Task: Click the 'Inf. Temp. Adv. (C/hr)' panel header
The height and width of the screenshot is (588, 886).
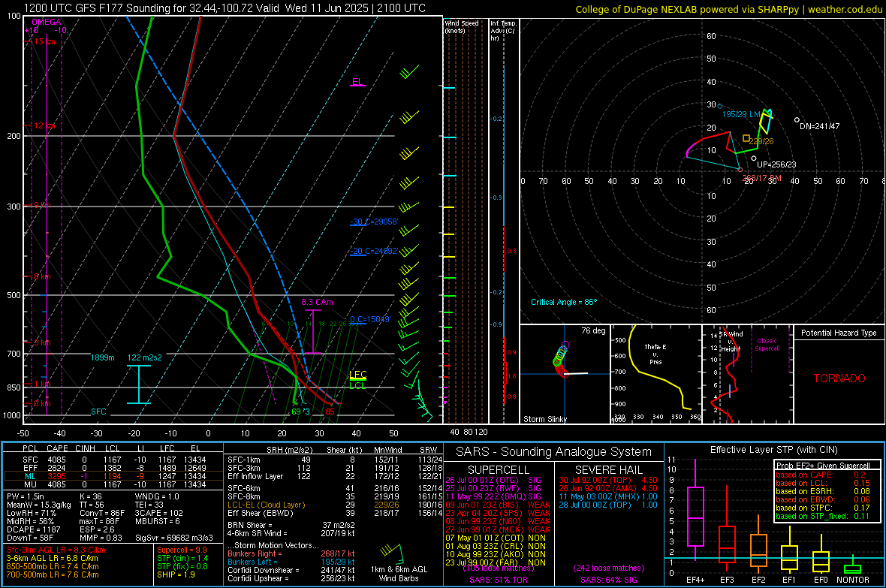Action: [503, 31]
